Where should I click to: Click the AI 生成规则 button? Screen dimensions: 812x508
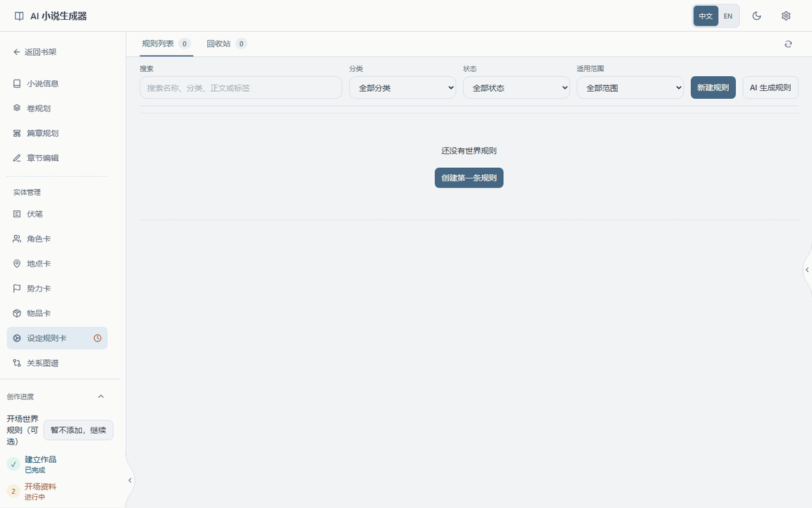pos(770,87)
